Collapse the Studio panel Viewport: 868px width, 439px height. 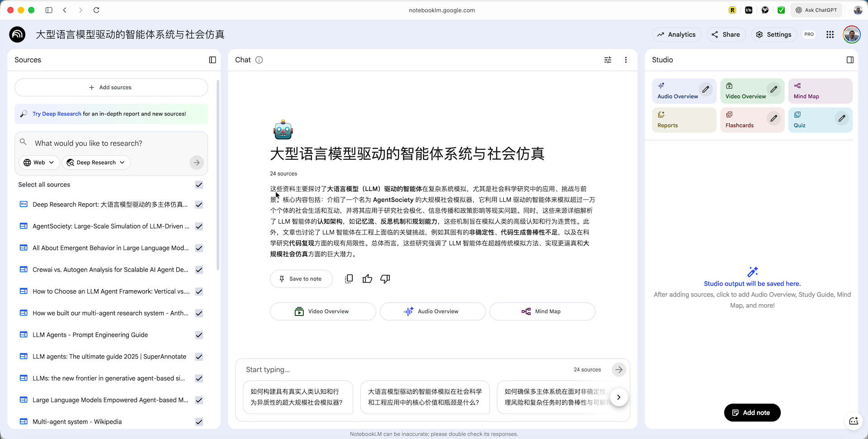tap(850, 60)
